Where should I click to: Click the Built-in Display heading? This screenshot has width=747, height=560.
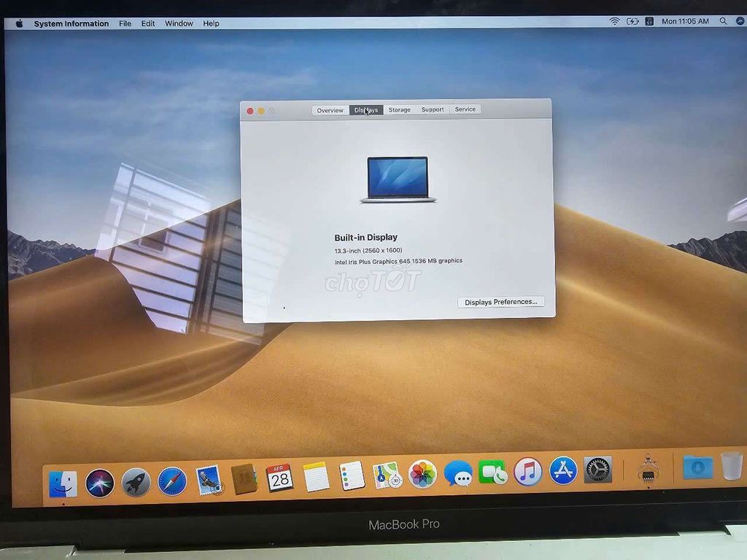tap(366, 237)
